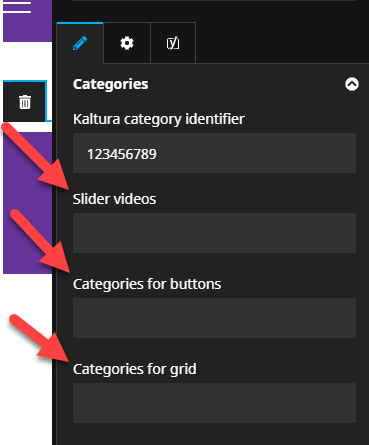
Task: Select the pencil content editing tab
Action: click(x=80, y=43)
